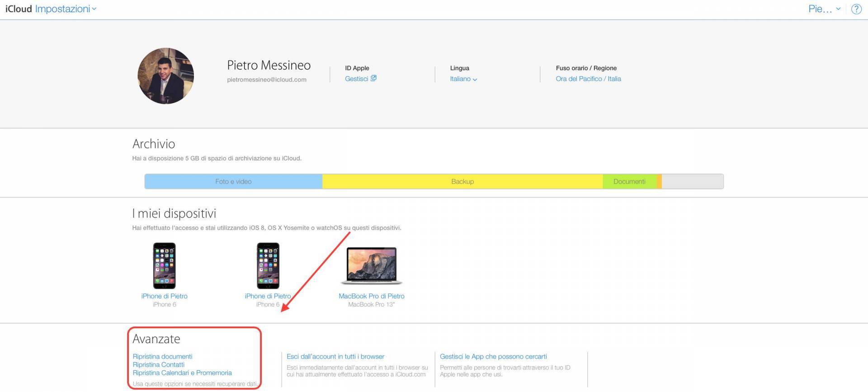Click Ripristina documenti

pyautogui.click(x=162, y=357)
